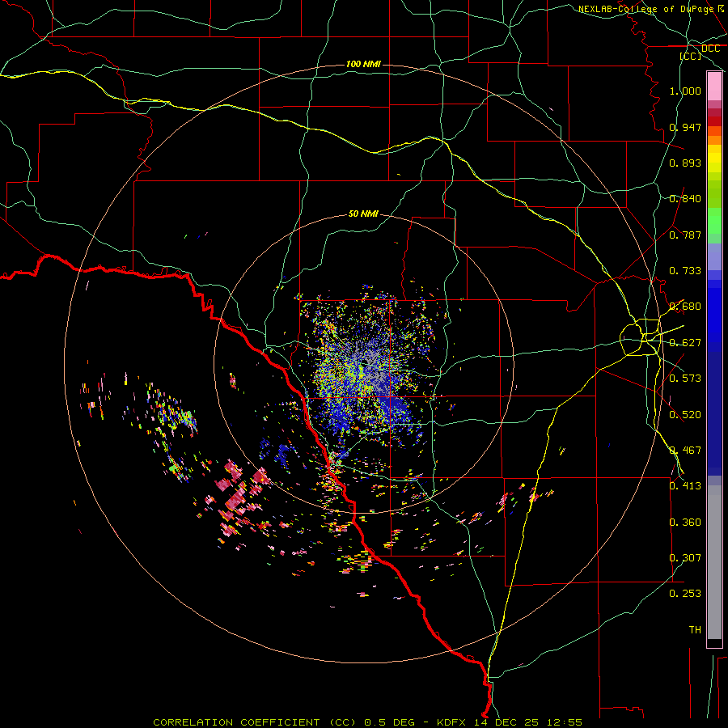Click "CORRELATION COEFFICIENT" in the footer caption
The height and width of the screenshot is (728, 728).
(236, 722)
